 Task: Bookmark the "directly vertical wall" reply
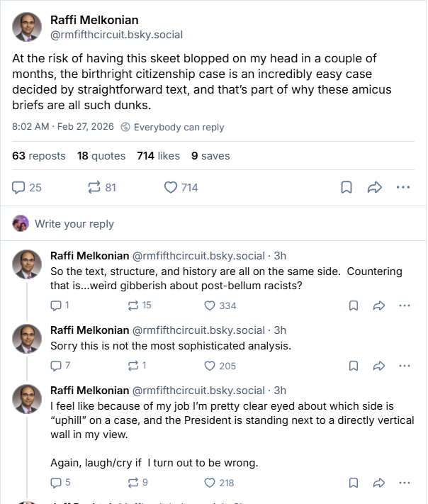tap(354, 483)
